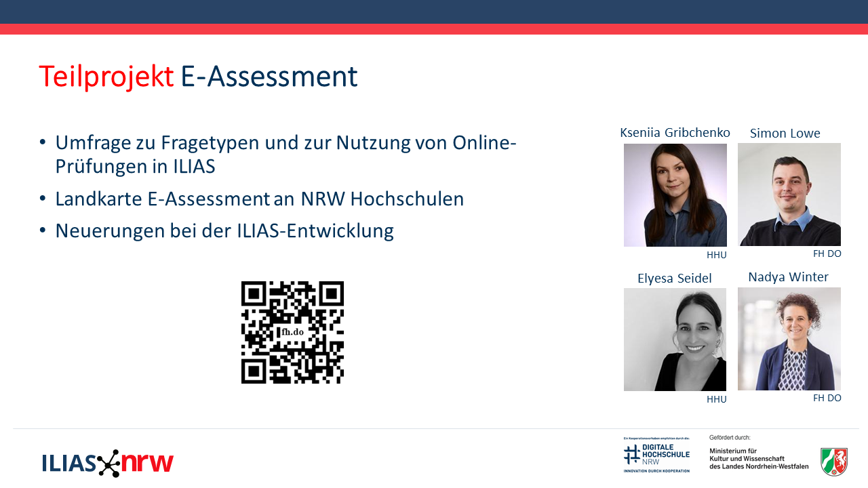Image resolution: width=868 pixels, height=488 pixels.
Task: Click the name label Elyesa Seidel
Action: [x=674, y=279]
